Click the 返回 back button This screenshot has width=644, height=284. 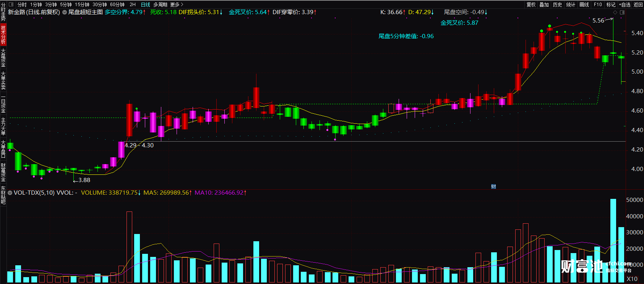tap(638, 5)
